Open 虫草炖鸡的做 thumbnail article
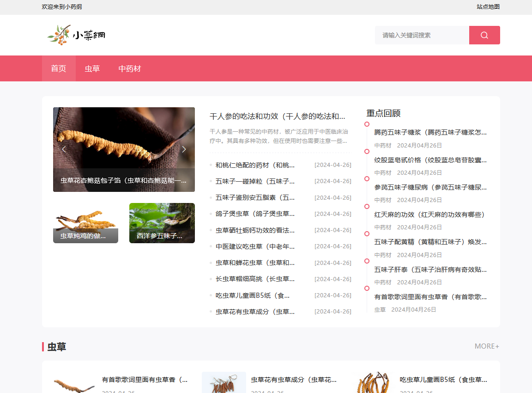532x393 pixels. 85,223
